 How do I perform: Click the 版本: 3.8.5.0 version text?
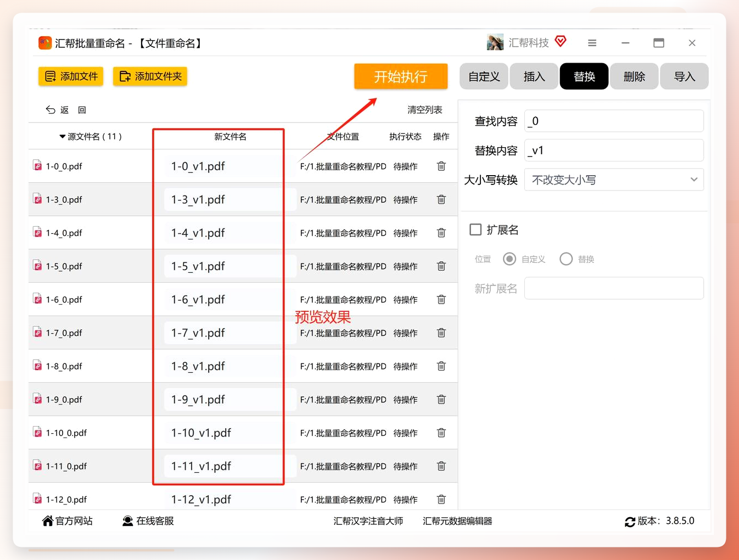pos(666,521)
